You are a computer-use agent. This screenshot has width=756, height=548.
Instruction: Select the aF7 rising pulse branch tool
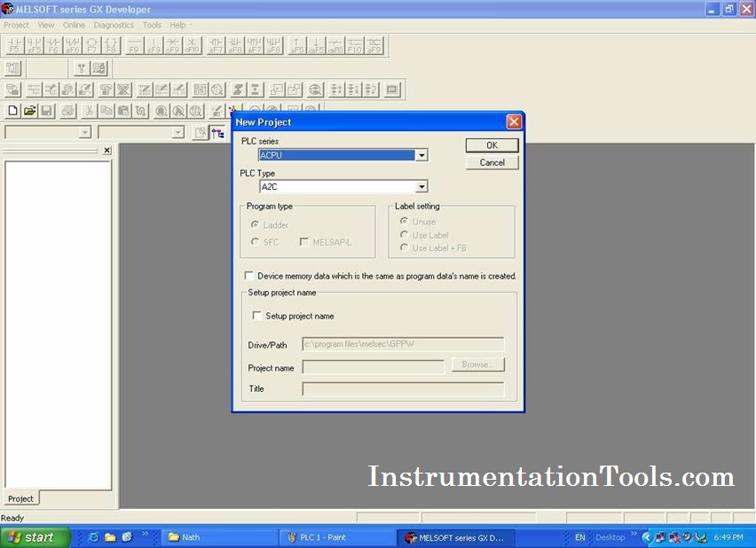[x=254, y=45]
